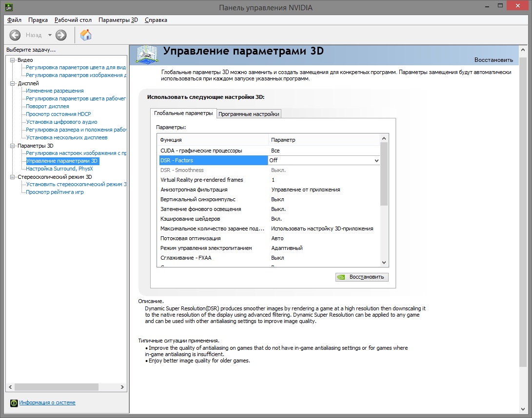Collapse the Дисплей tree node
The image size is (532, 418).
13,83
